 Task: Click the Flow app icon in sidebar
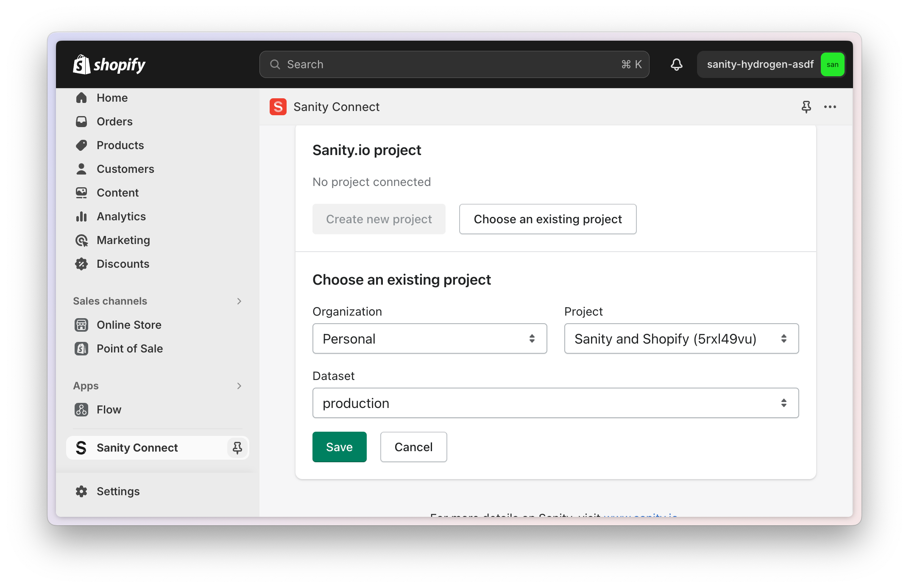(x=81, y=409)
